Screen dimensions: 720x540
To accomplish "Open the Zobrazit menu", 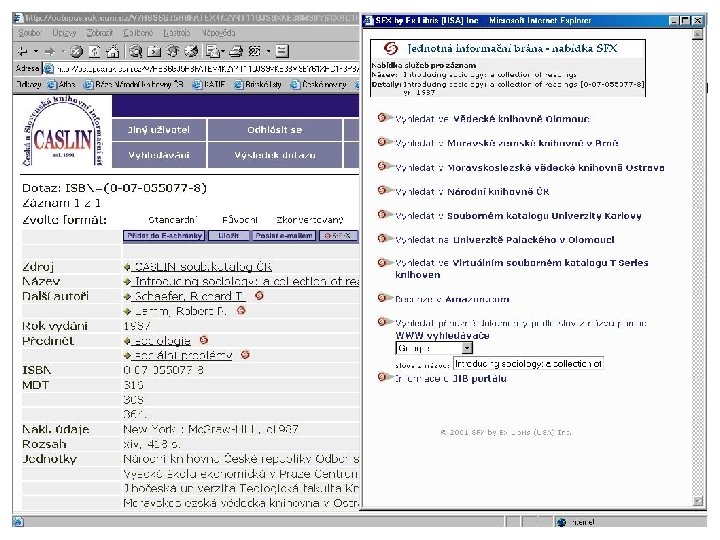I will [x=100, y=33].
